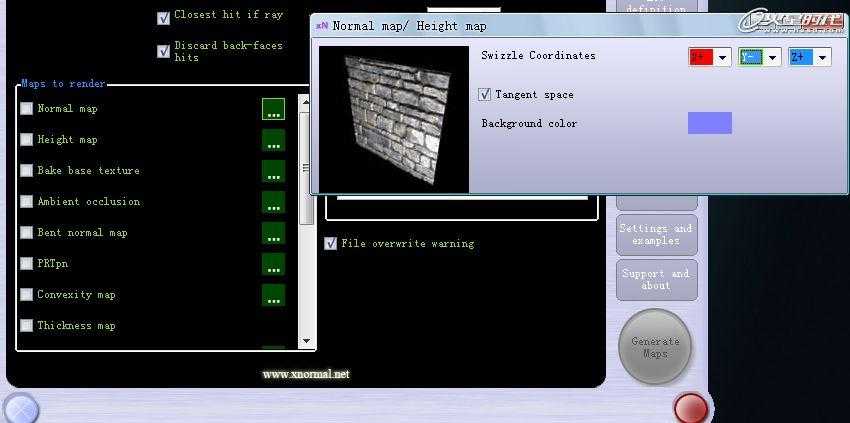Open the green Y- swizzle dropdown

(759, 57)
